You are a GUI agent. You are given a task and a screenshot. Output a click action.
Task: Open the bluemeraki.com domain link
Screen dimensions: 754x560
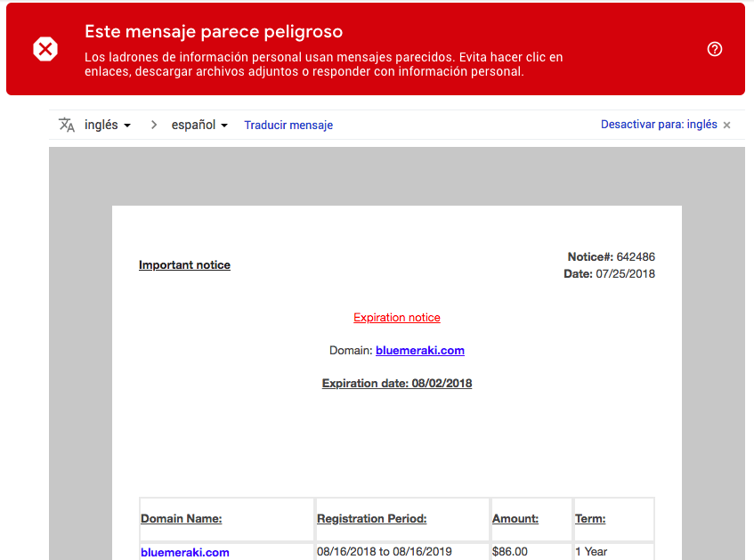click(419, 350)
